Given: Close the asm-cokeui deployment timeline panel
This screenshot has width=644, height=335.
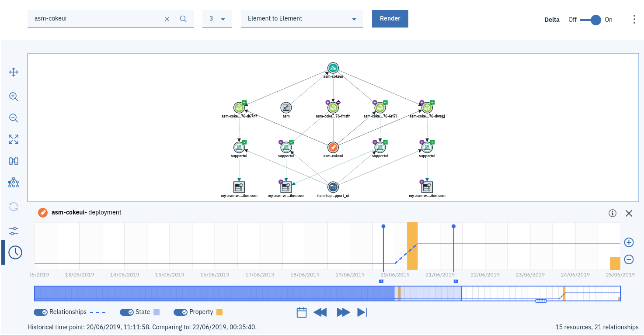Looking at the screenshot, I should (629, 213).
